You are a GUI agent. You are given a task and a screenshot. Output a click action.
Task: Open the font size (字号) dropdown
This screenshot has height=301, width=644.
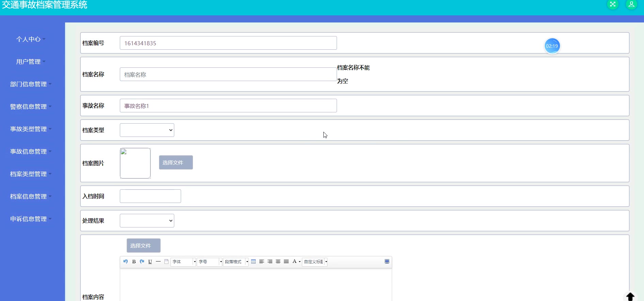[210, 262]
